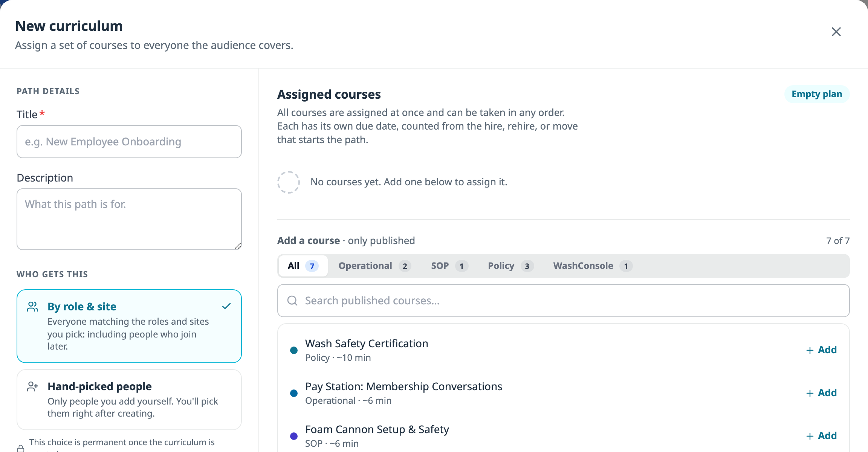Click the add-person icon on Hand-picked people
Viewport: 868px width, 452px height.
coord(33,386)
